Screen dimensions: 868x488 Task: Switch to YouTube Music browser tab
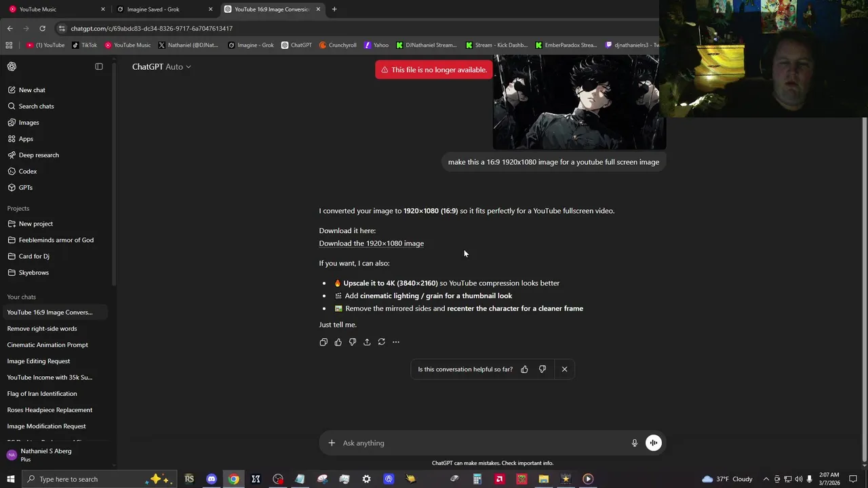click(57, 9)
